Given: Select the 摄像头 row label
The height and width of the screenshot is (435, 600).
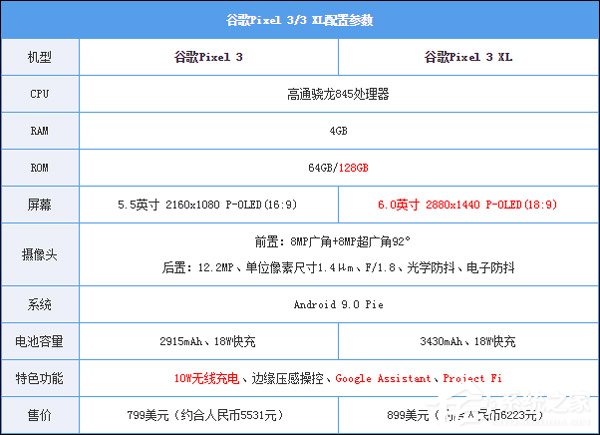Looking at the screenshot, I should [40, 253].
